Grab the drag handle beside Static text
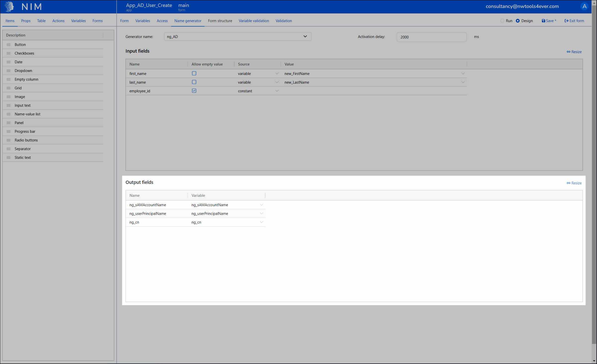This screenshot has width=597, height=364. coord(9,158)
